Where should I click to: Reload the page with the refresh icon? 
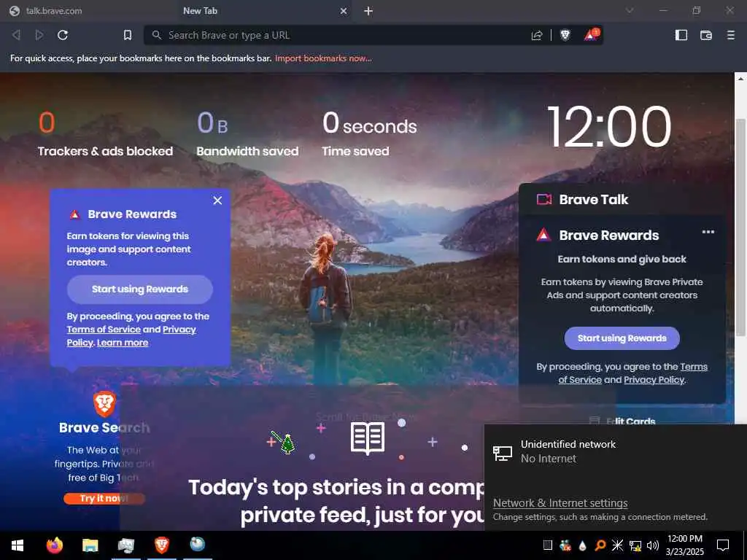click(x=63, y=35)
